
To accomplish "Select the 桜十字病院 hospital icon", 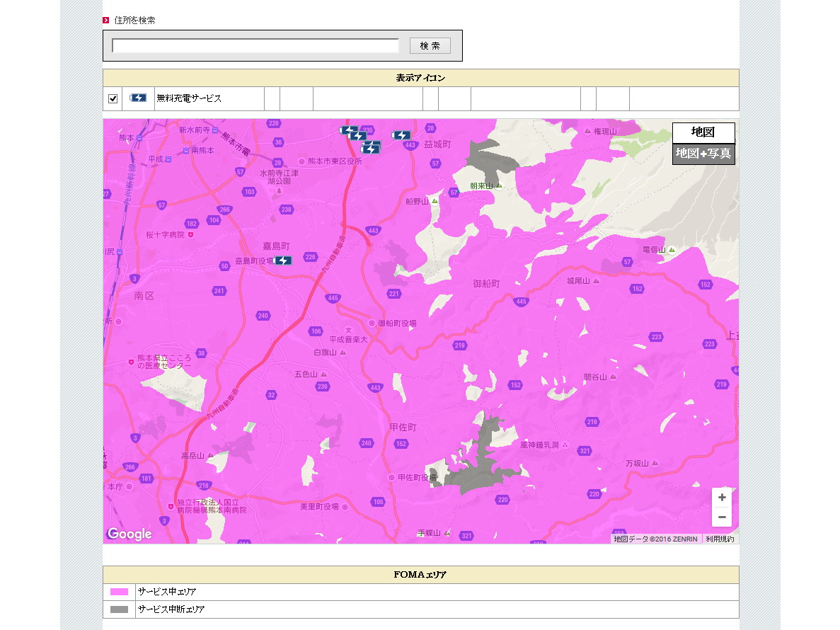I will (190, 235).
